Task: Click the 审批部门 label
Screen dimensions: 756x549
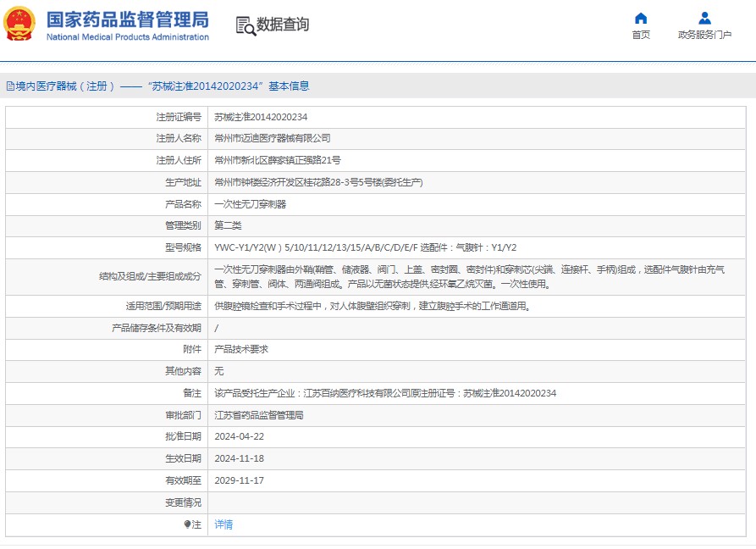Action: pos(183,415)
